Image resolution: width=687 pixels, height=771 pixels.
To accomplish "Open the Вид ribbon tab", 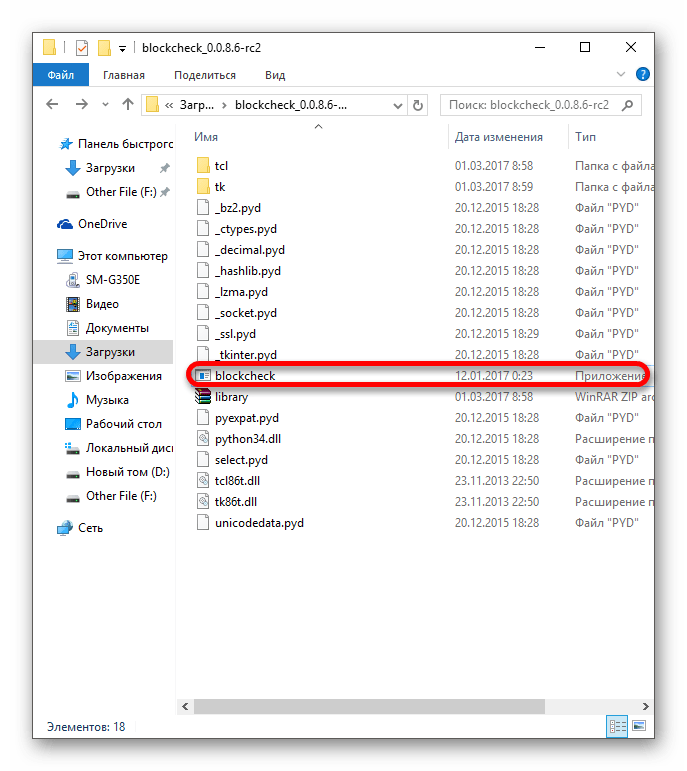I will click(275, 75).
